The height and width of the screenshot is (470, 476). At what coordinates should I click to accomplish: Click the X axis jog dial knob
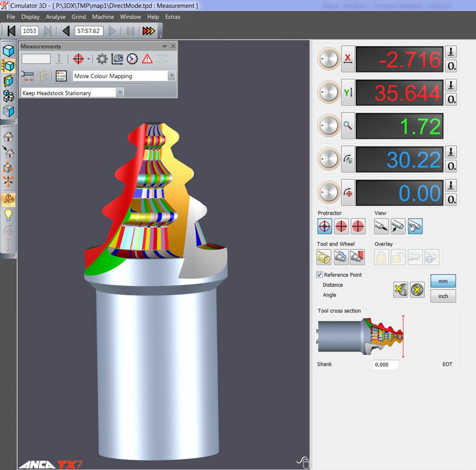[x=329, y=59]
